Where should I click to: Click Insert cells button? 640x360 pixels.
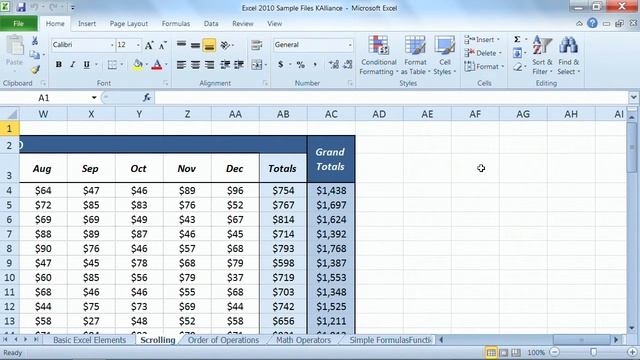[x=482, y=40]
